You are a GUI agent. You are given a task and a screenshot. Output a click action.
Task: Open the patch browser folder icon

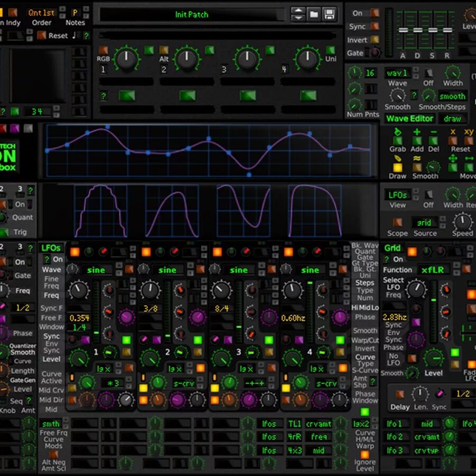[x=313, y=13]
